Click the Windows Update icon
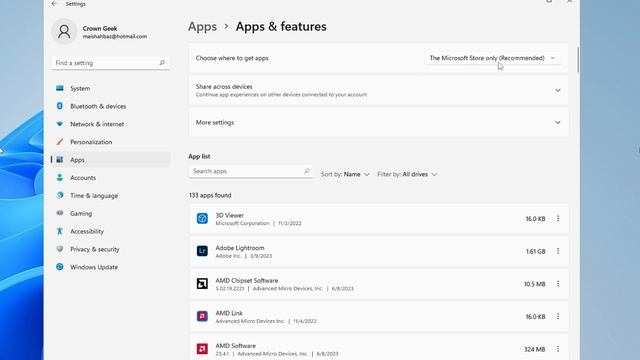Image resolution: width=640 pixels, height=360 pixels. [x=60, y=267]
